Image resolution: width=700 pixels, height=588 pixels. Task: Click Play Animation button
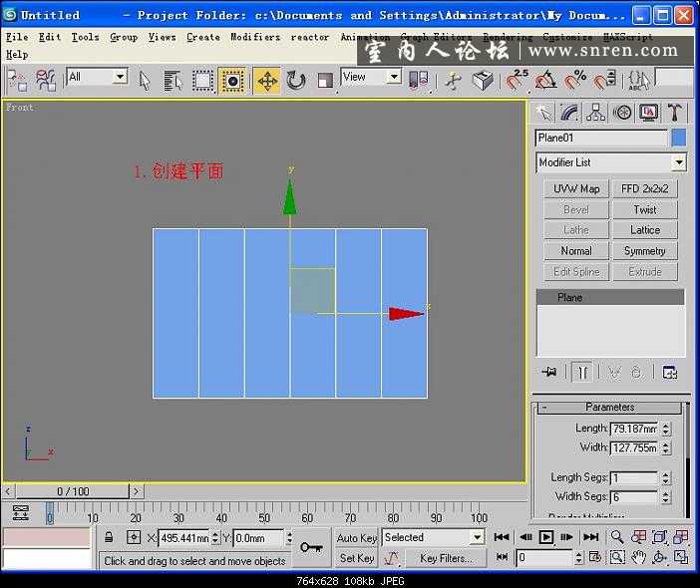point(546,537)
